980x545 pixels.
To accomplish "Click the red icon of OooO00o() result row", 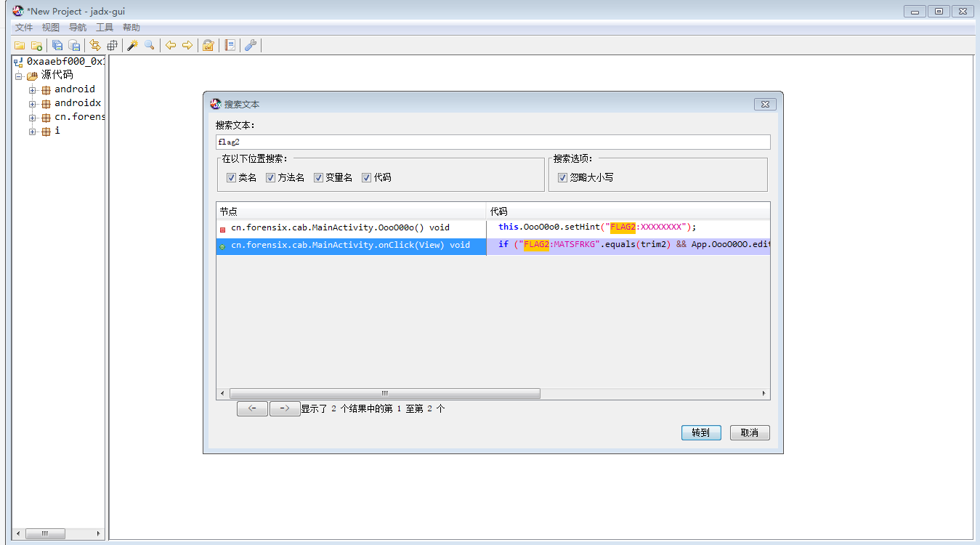I will [x=222, y=229].
